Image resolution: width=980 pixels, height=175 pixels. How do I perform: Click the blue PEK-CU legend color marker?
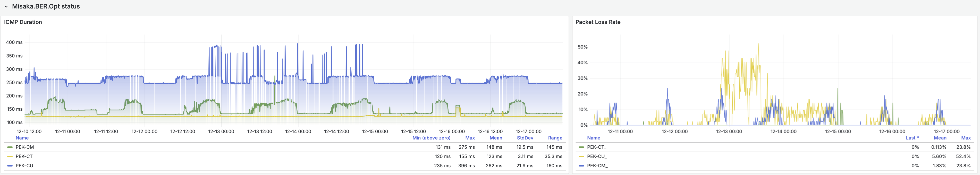10,165
